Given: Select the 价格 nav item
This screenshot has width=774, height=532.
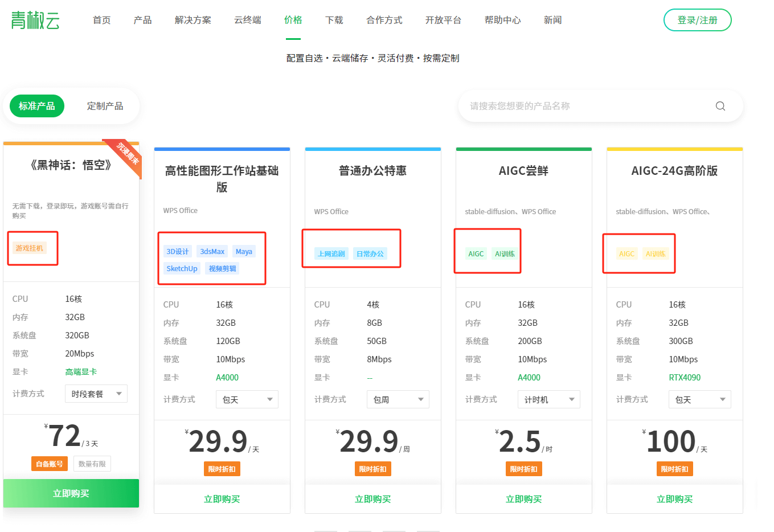Looking at the screenshot, I should [x=293, y=20].
